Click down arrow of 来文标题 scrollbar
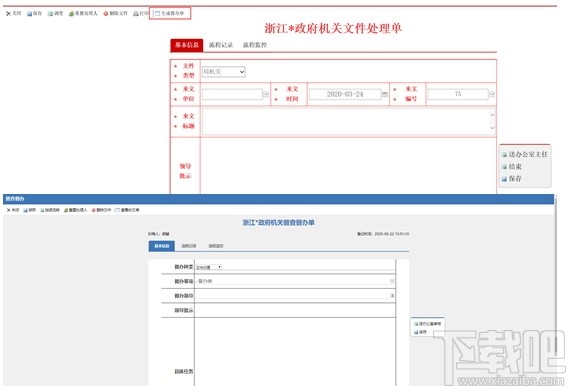The width and height of the screenshot is (568, 386). click(492, 127)
